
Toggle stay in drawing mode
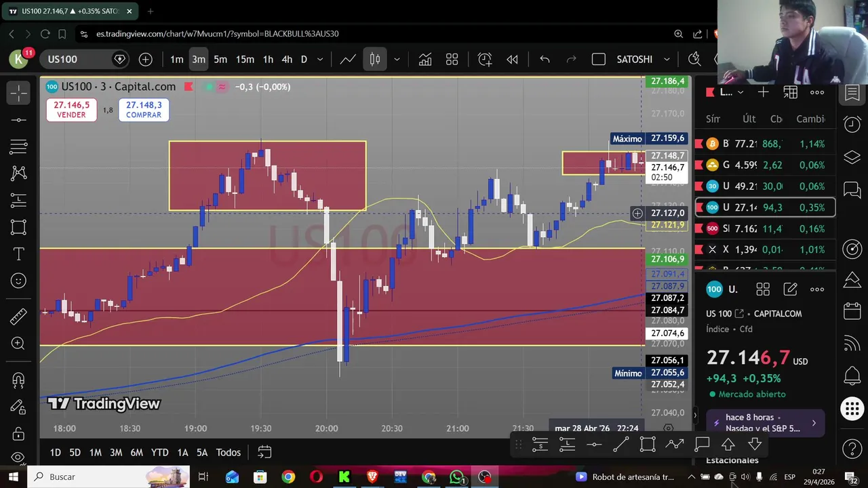[x=18, y=407]
